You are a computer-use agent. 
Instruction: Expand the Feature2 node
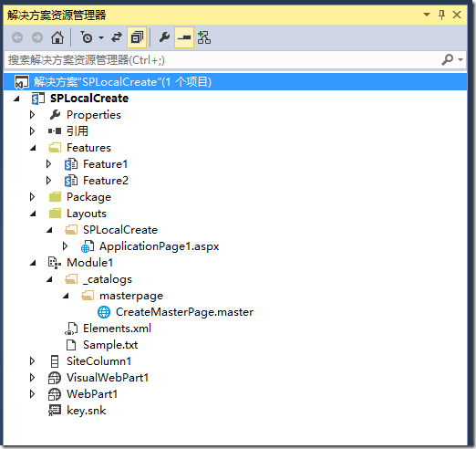(x=48, y=181)
